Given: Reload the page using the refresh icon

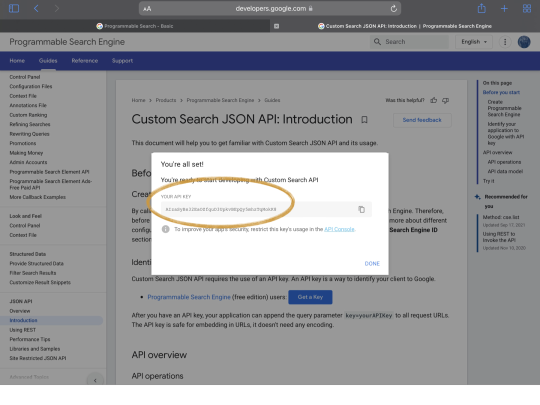Looking at the screenshot, I should coord(394,9).
